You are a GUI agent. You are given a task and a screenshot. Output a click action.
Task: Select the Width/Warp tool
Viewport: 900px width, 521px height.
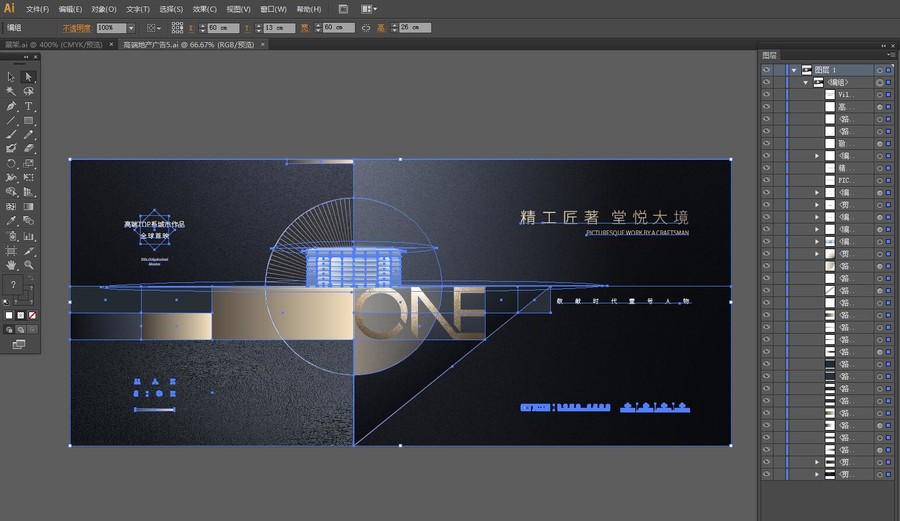[11, 178]
